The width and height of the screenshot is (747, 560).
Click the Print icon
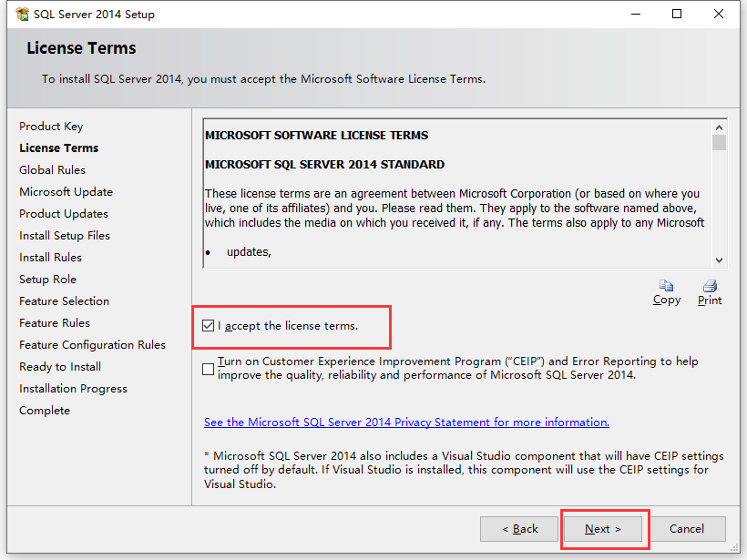[709, 286]
